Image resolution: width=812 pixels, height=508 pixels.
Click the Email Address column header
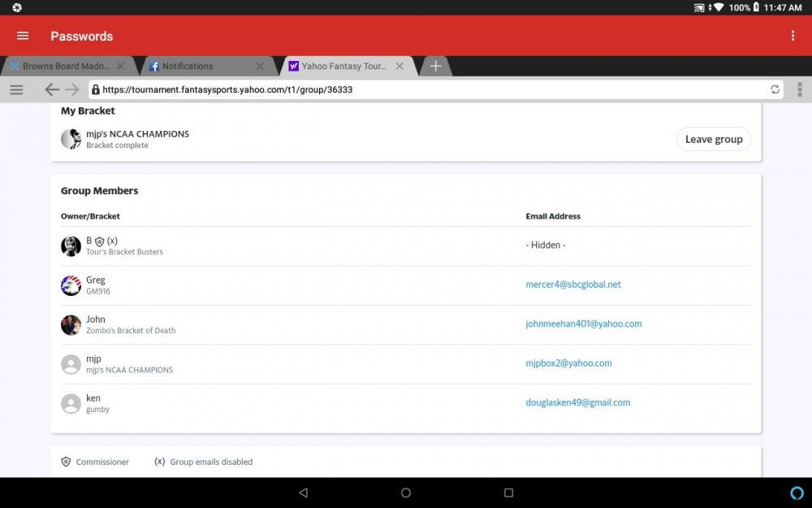553,216
